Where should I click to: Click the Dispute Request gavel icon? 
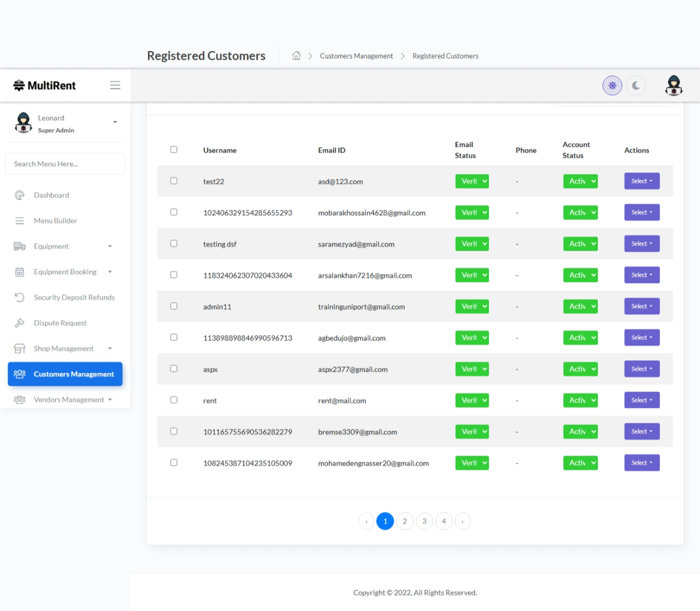(20, 323)
